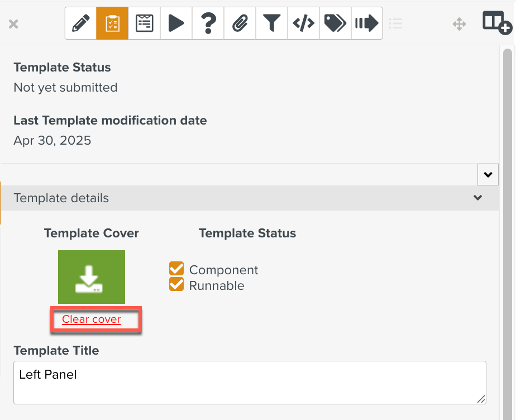Click into the Template Title text field
Viewport: 516px width, 420px height.
pos(250,382)
